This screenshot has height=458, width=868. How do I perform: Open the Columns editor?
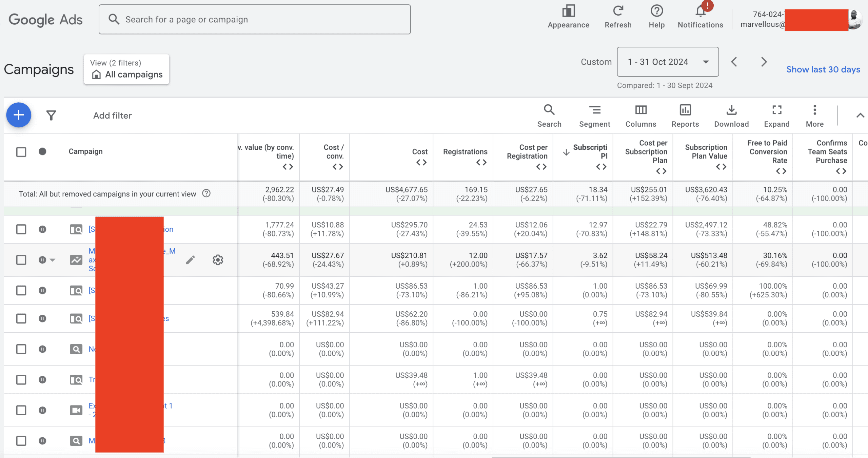641,116
